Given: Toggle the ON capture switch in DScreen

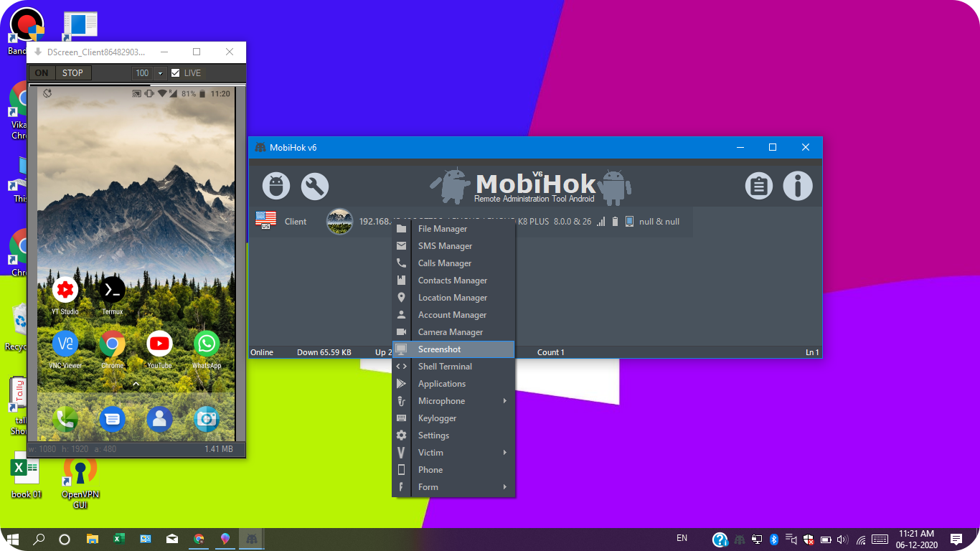Looking at the screenshot, I should 41,72.
